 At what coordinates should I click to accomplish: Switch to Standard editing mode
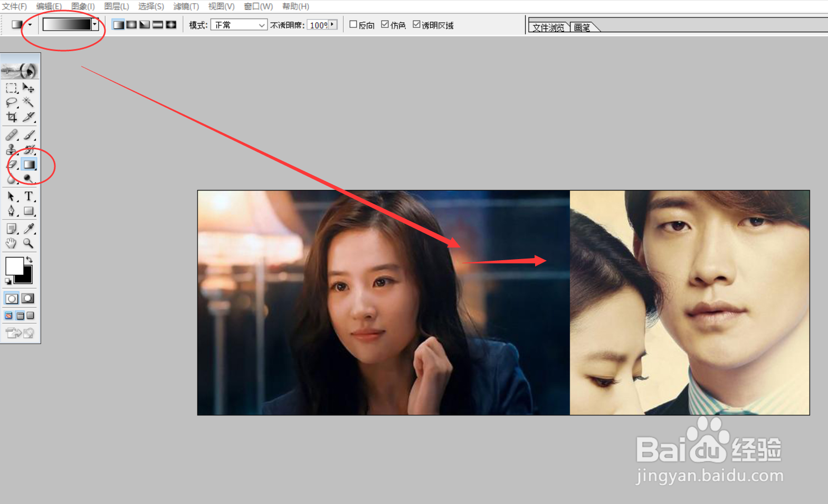pos(12,299)
